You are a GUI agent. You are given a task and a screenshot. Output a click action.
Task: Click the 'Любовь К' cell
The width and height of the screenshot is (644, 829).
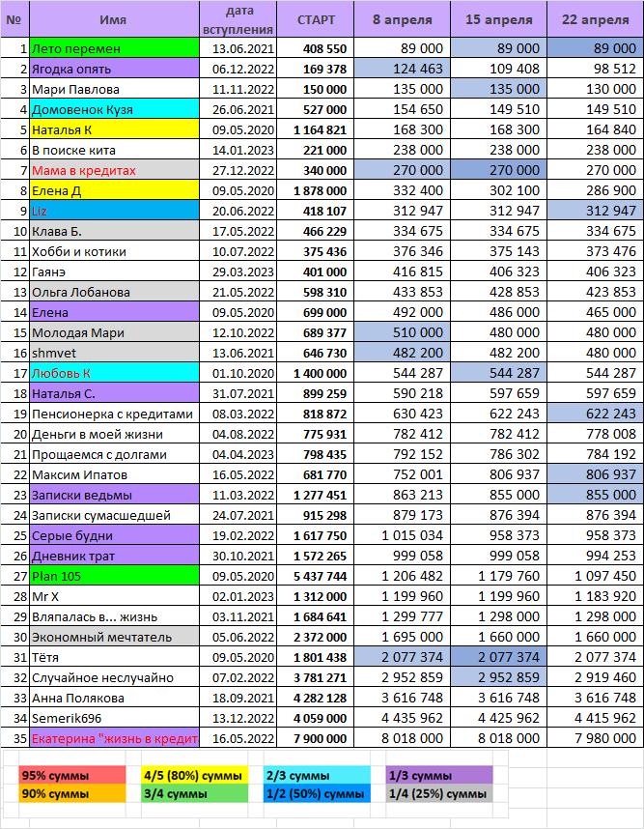(114, 373)
